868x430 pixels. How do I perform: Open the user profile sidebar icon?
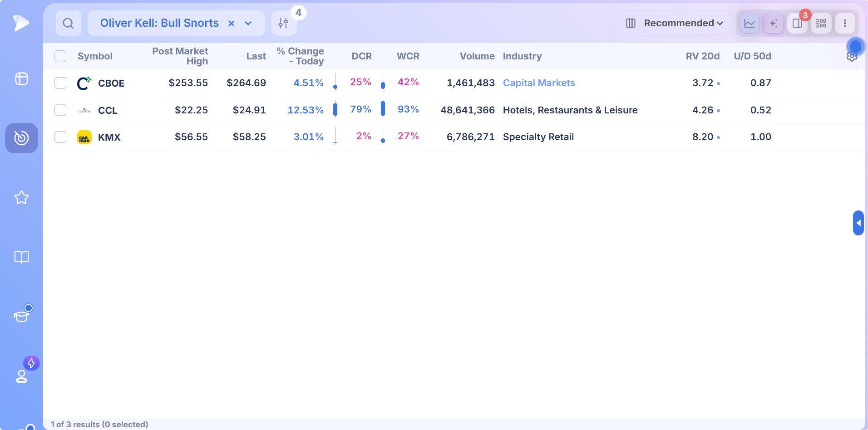pos(21,376)
